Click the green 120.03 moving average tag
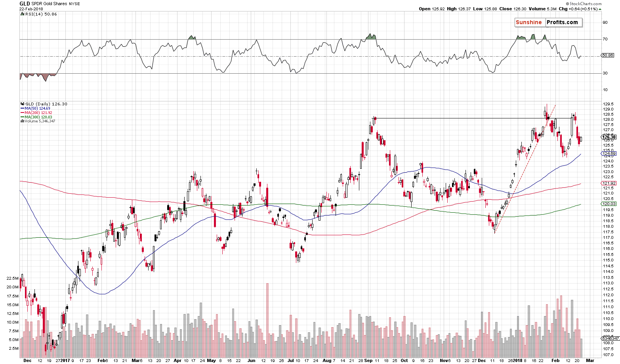Screen dimensions: 620x364 click(609, 204)
